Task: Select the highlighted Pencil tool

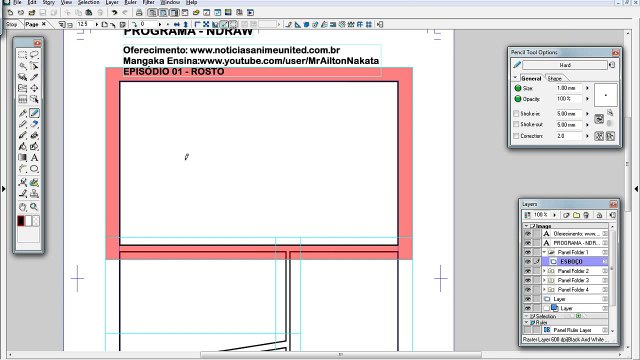Action: tap(34, 113)
